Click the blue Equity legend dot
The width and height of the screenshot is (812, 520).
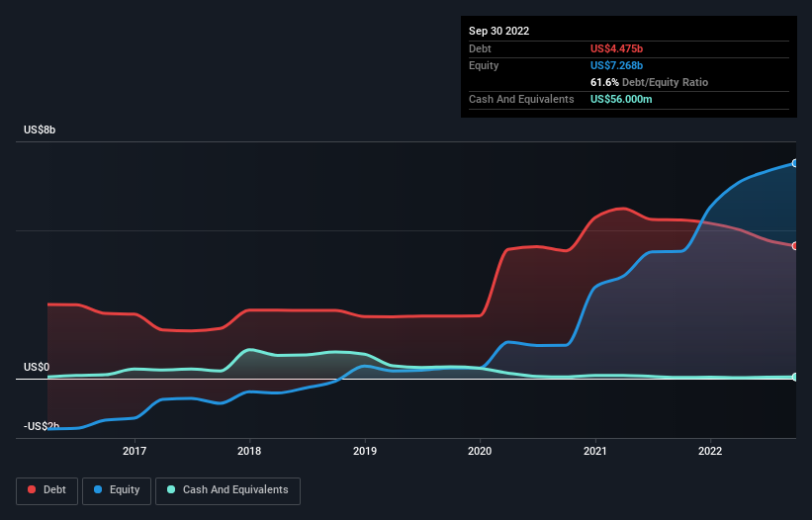coord(98,489)
